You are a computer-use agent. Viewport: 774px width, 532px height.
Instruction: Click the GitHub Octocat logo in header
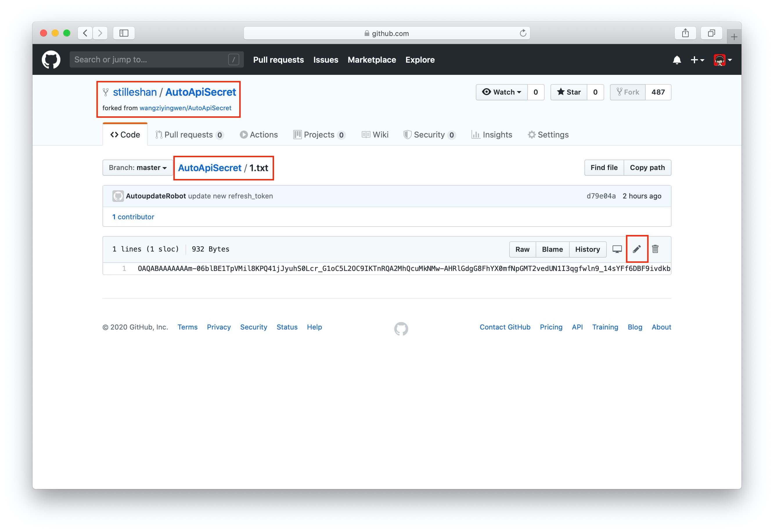click(51, 60)
